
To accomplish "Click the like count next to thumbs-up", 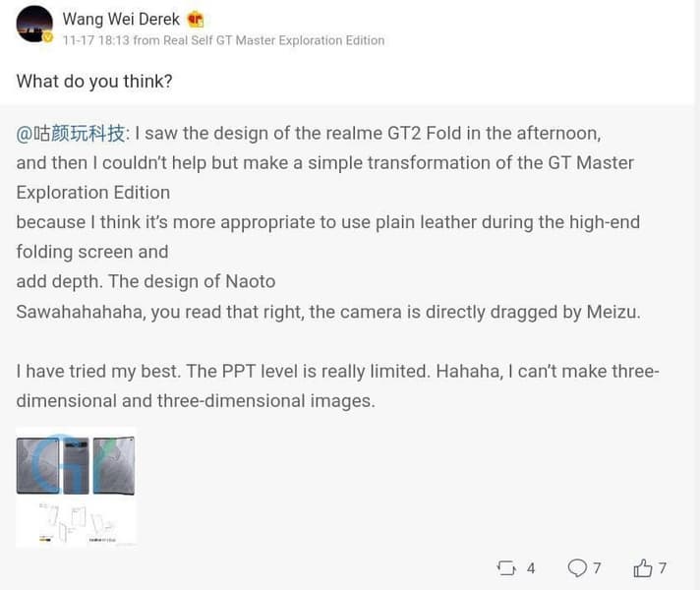I will pyautogui.click(x=663, y=567).
